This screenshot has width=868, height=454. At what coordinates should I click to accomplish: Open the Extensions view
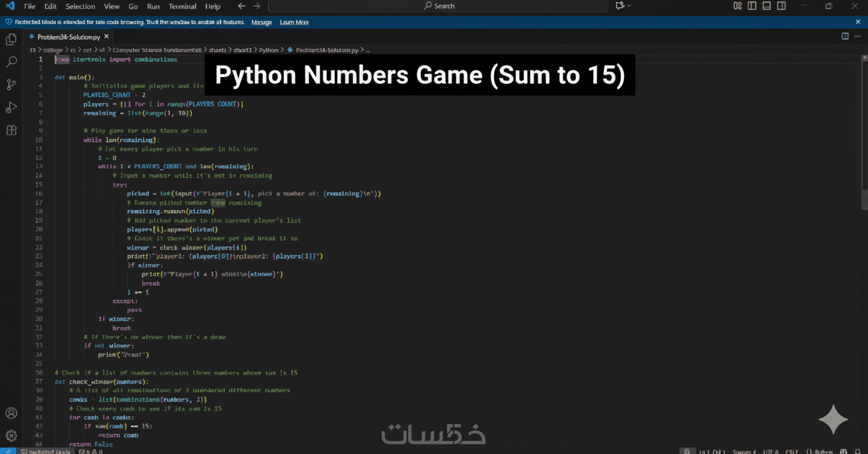(11, 130)
